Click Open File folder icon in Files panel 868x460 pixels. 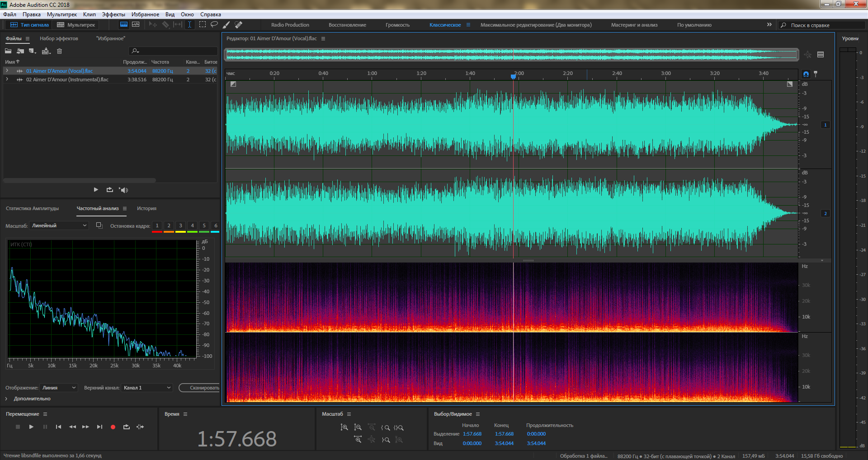pos(8,51)
